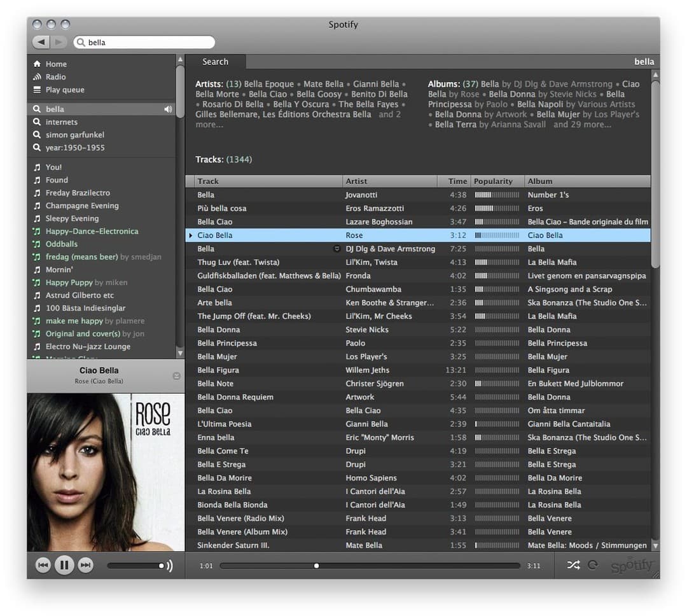
Task: Click the Spotify logo in the corner
Action: click(633, 565)
